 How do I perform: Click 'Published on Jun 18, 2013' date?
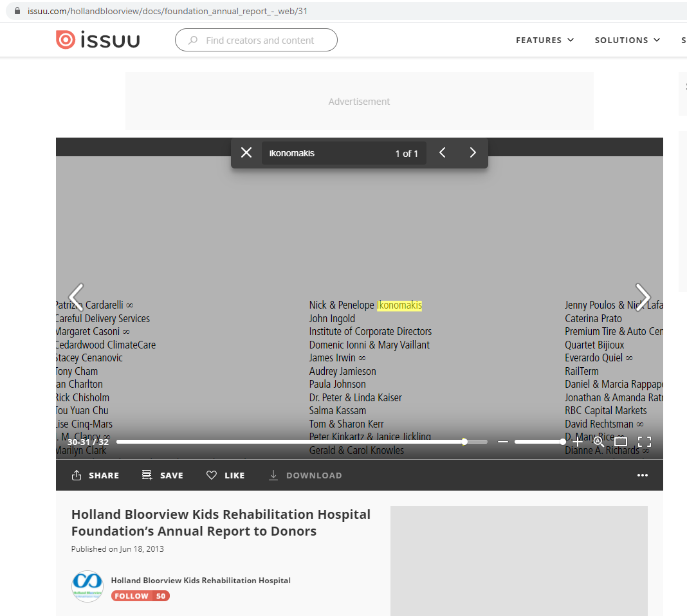(118, 549)
